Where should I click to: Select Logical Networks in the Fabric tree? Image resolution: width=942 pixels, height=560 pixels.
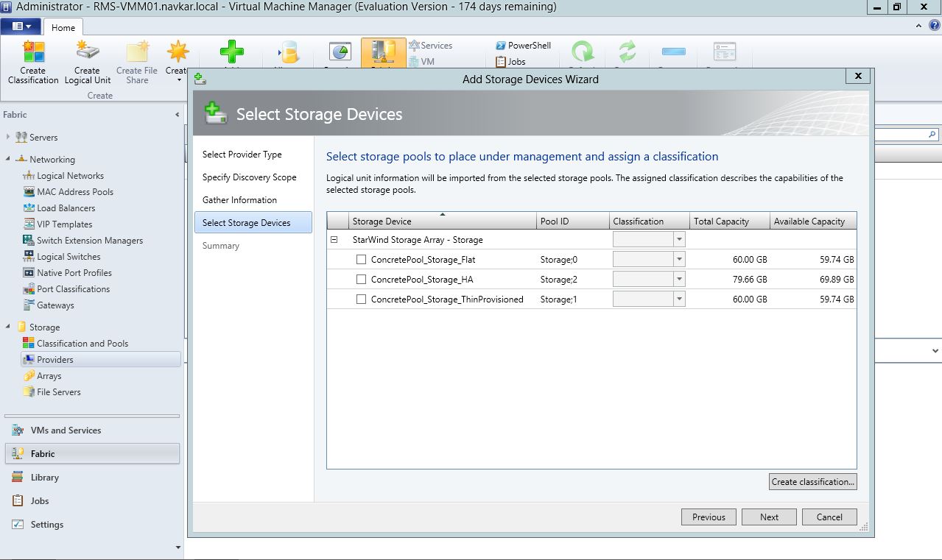(70, 176)
